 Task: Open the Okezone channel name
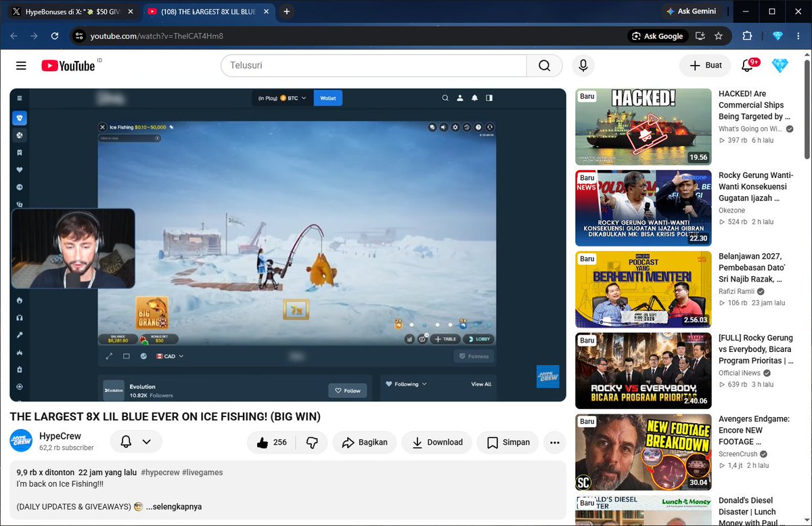point(734,210)
